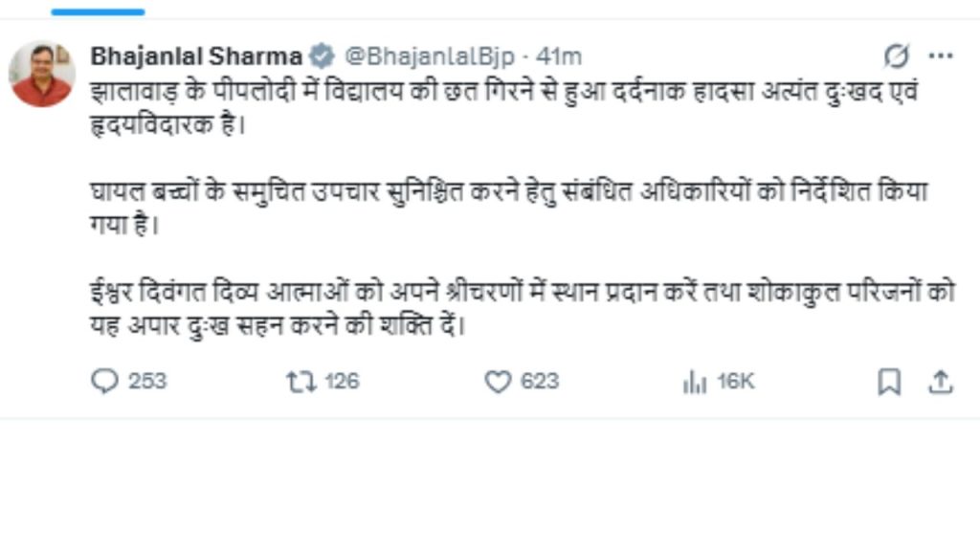Click the share upload arrow icon
Viewport: 980px width, 551px height.
pyautogui.click(x=941, y=382)
